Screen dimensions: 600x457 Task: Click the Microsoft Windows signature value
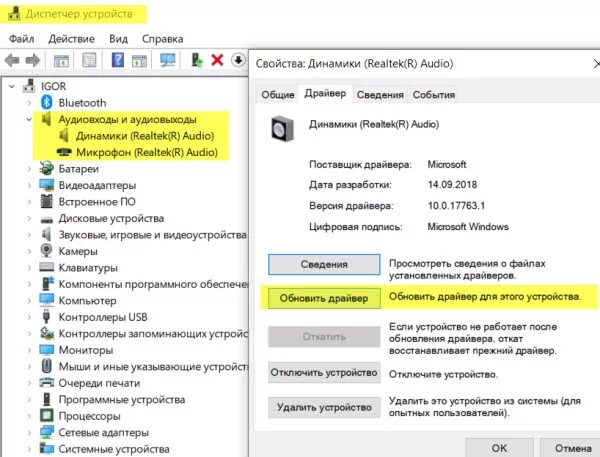coord(468,227)
